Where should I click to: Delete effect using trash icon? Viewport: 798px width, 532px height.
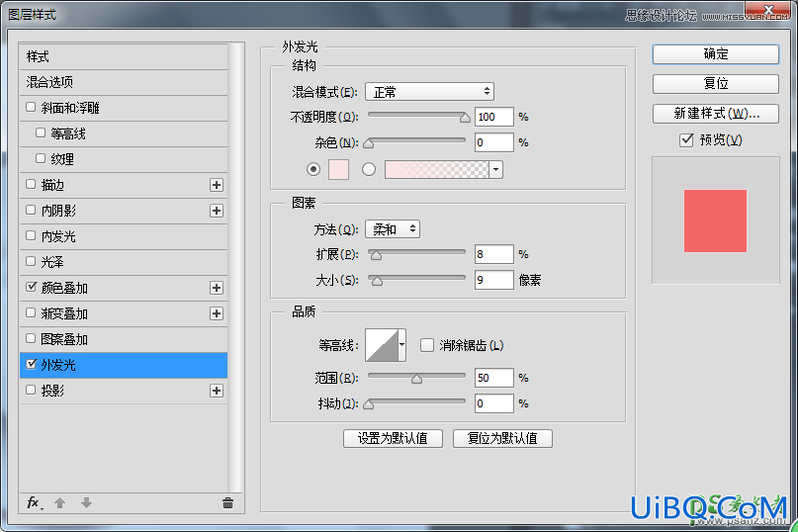(x=227, y=503)
